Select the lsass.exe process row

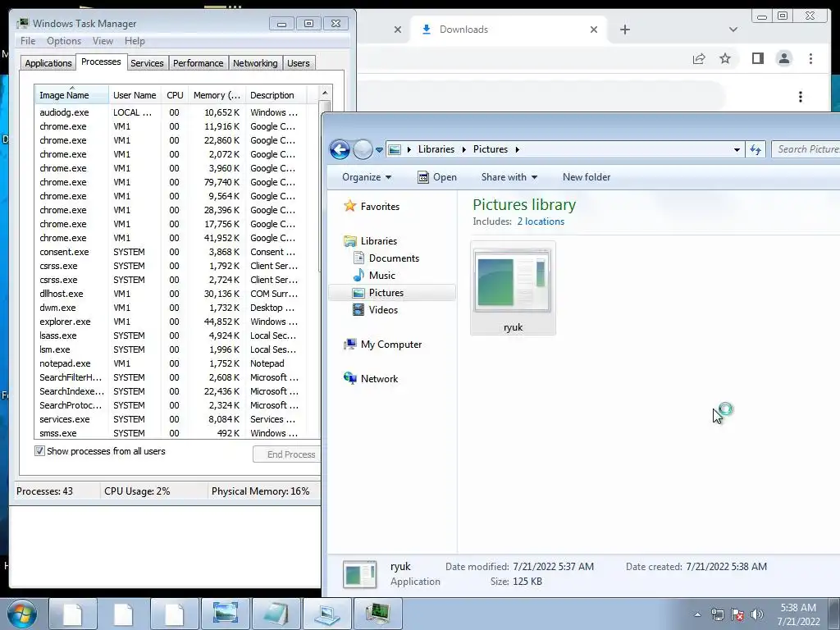tap(171, 336)
